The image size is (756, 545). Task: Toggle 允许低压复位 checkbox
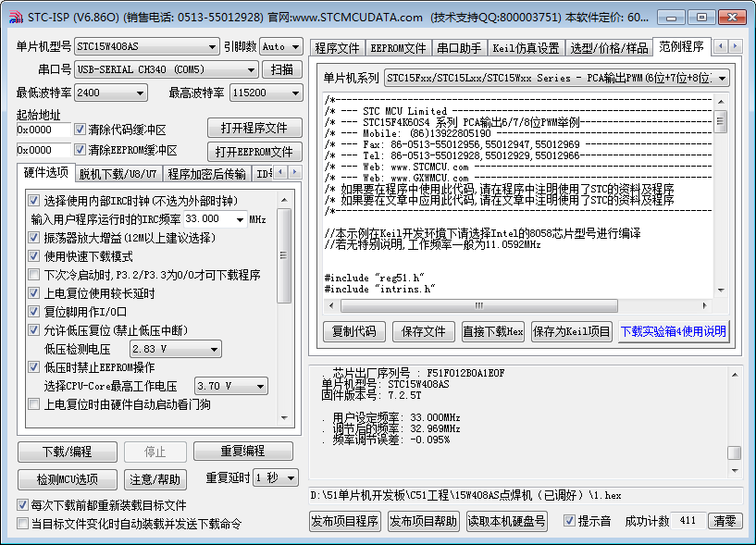[33, 330]
